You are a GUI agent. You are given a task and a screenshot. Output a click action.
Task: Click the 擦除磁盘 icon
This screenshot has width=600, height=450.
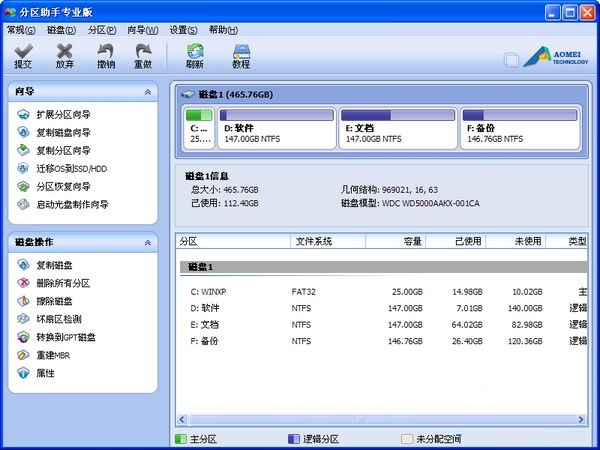point(23,301)
